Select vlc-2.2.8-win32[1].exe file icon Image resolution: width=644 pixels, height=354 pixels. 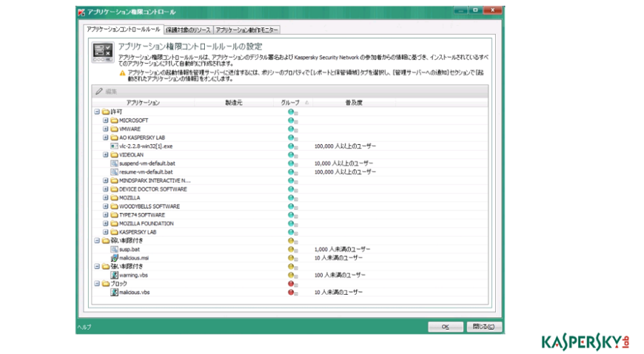pos(114,146)
